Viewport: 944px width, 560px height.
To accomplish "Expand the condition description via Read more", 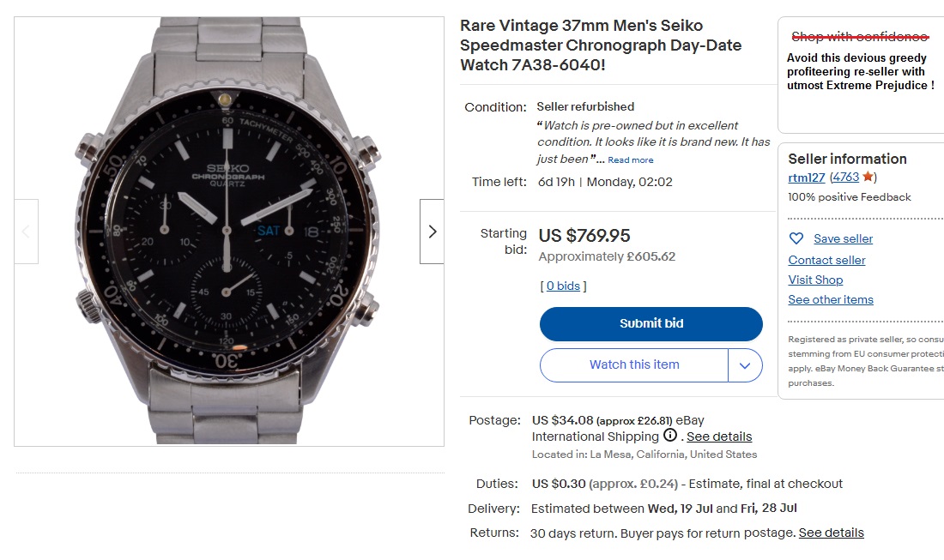I will pyautogui.click(x=630, y=160).
